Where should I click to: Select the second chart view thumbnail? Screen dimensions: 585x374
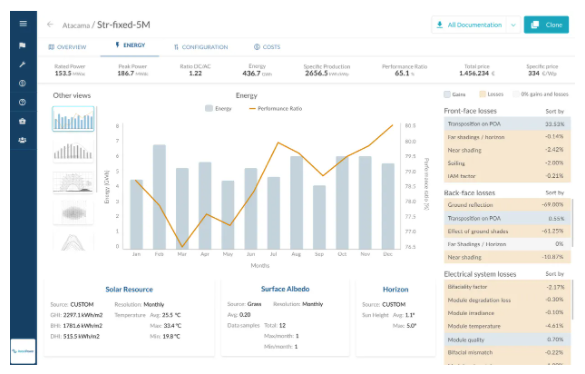tap(73, 151)
